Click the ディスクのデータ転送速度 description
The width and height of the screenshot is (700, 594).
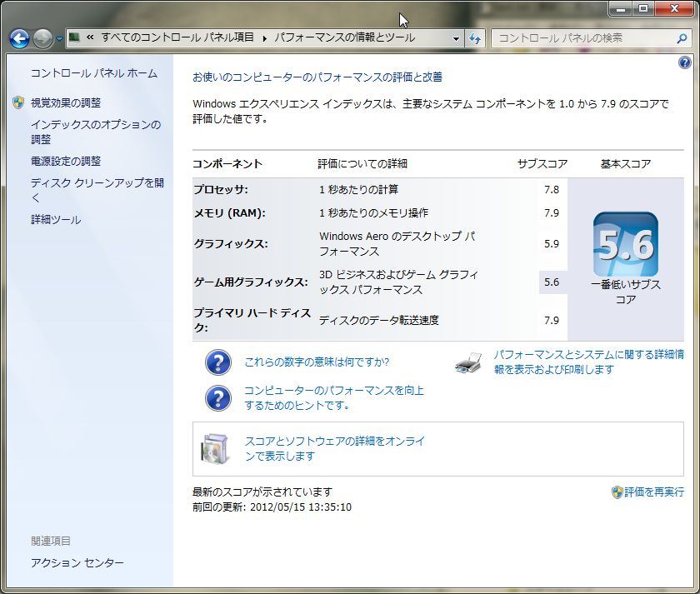379,321
